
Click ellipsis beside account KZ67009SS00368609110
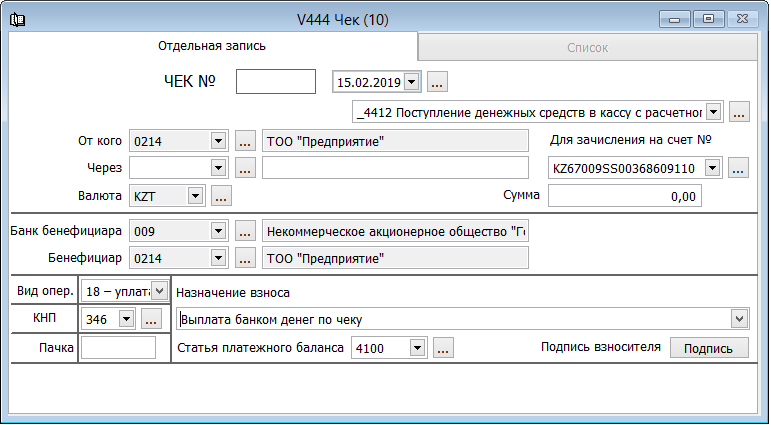coord(738,168)
